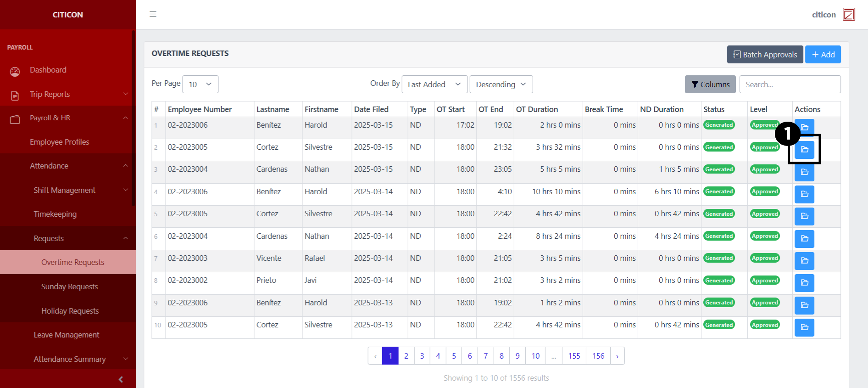Open the Last Added order dropdown
Viewport: 868px width, 388px height.
click(x=434, y=84)
